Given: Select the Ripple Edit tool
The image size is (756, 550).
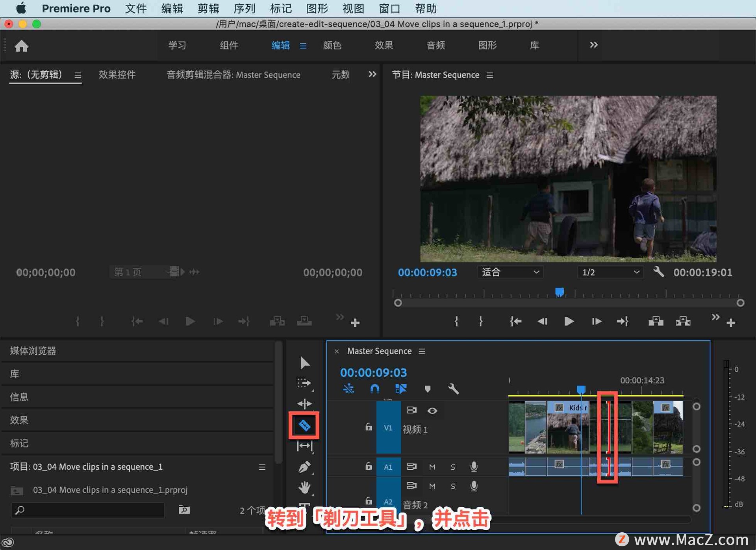Looking at the screenshot, I should pos(304,404).
